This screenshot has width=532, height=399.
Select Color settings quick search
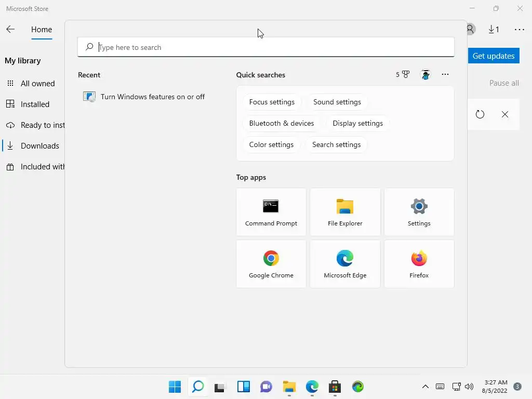pyautogui.click(x=271, y=144)
